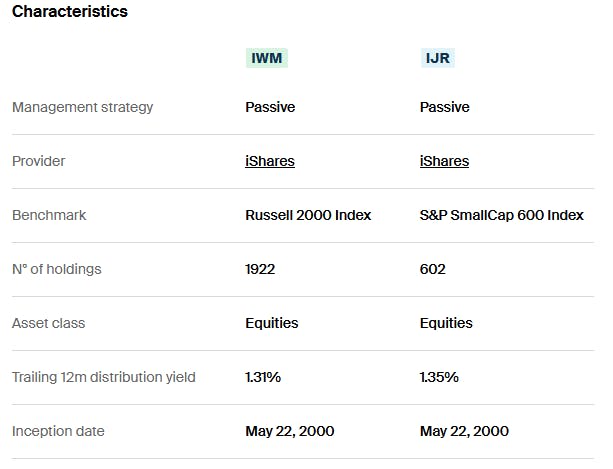
Task: Click the Provider row label
Action: (39, 161)
